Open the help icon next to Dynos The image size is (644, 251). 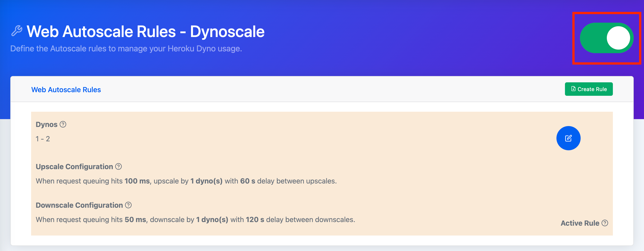point(63,124)
